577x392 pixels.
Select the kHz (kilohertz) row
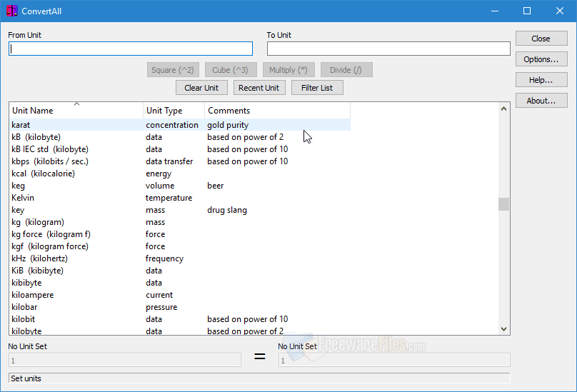click(x=180, y=258)
